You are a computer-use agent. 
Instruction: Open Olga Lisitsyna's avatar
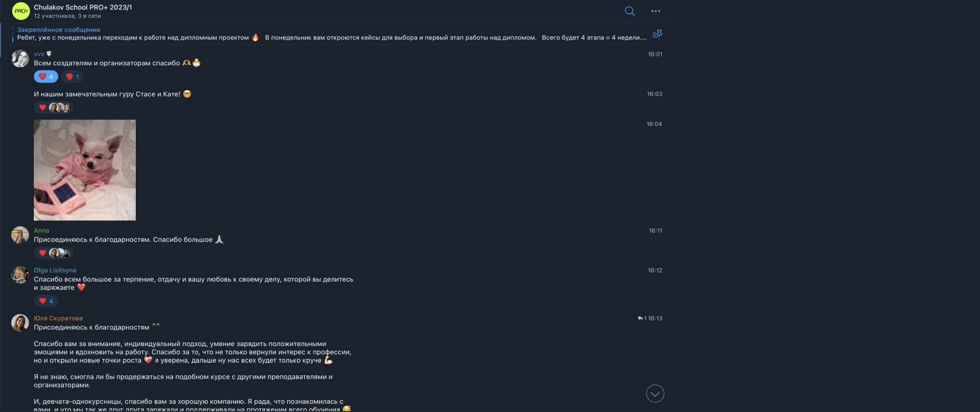pyautogui.click(x=21, y=275)
